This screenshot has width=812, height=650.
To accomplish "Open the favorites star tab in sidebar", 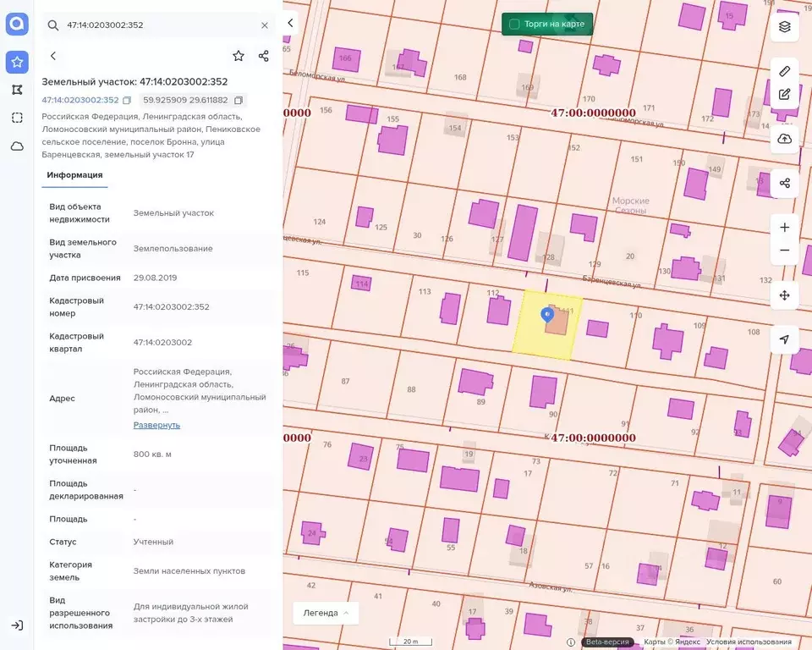I will pos(17,62).
